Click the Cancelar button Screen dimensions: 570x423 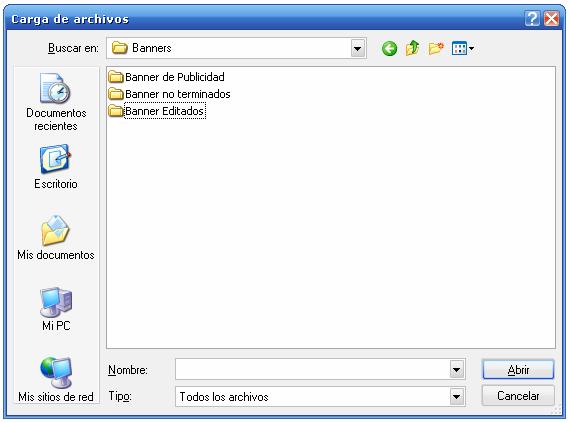[518, 396]
